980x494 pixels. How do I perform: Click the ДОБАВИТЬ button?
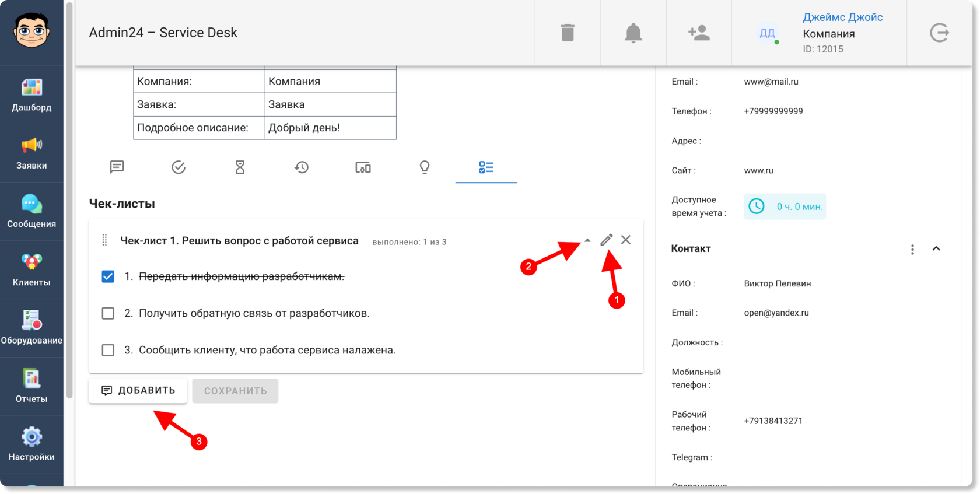point(138,391)
